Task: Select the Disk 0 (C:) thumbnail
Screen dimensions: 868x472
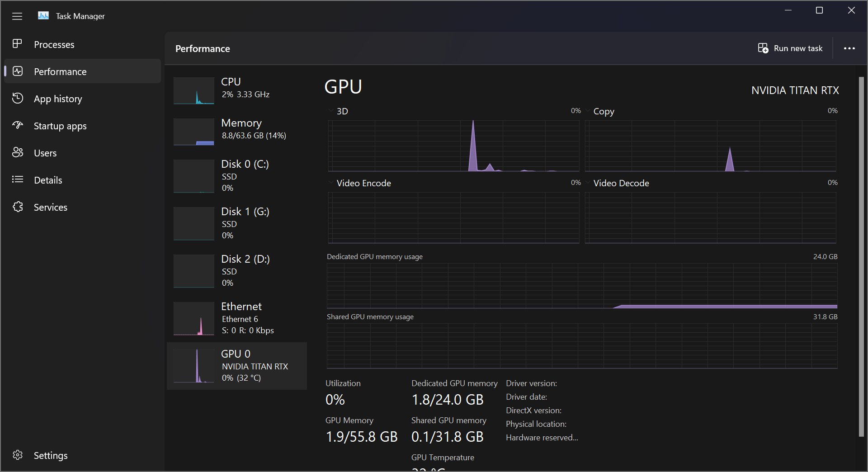Action: coord(194,176)
